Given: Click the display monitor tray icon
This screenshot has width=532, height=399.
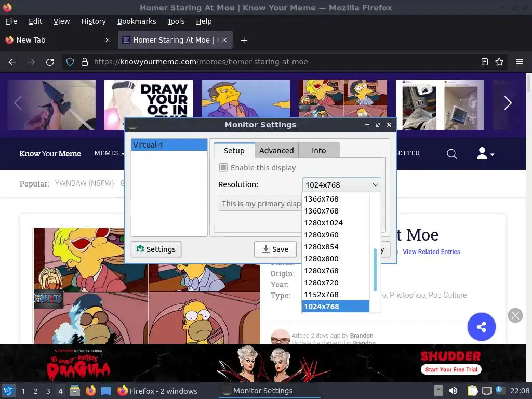Looking at the screenshot, I should pyautogui.click(x=486, y=391).
